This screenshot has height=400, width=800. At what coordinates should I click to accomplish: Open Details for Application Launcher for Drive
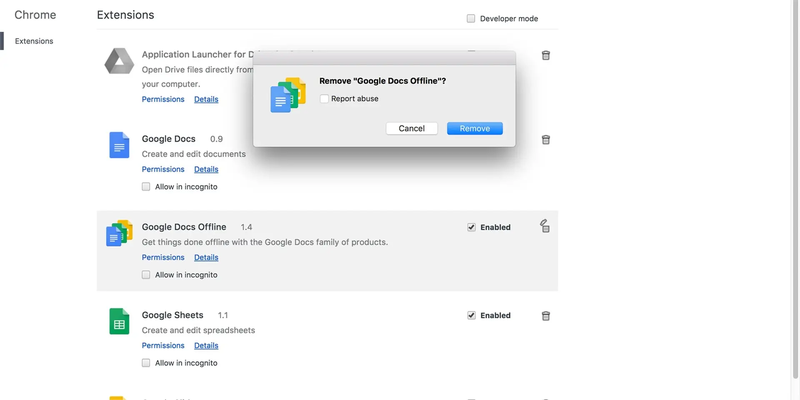point(206,99)
